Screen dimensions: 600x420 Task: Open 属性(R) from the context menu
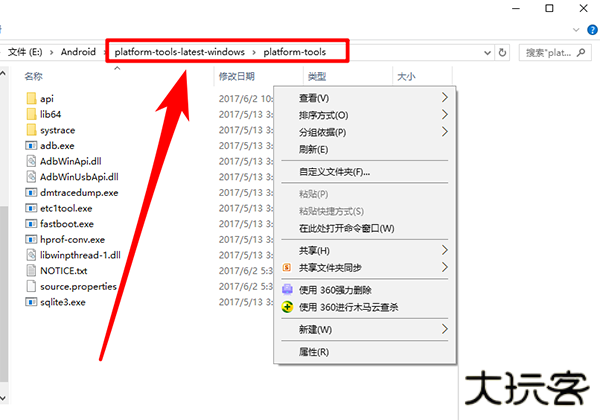[x=314, y=352]
